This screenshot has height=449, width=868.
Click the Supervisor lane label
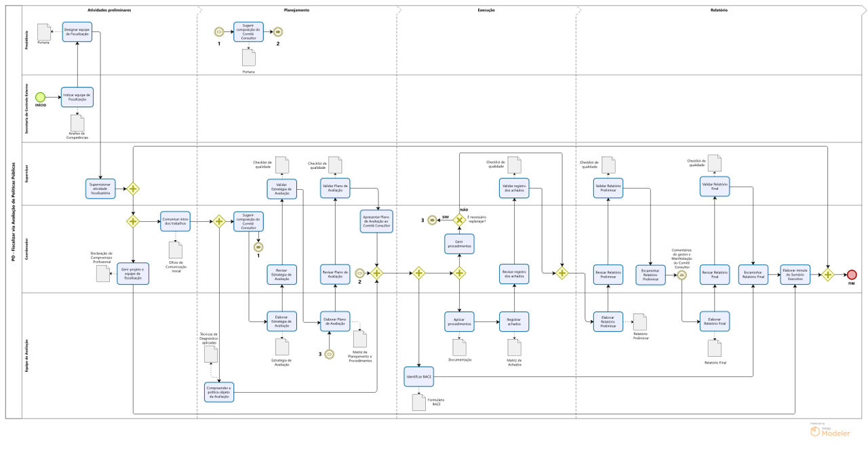(27, 175)
